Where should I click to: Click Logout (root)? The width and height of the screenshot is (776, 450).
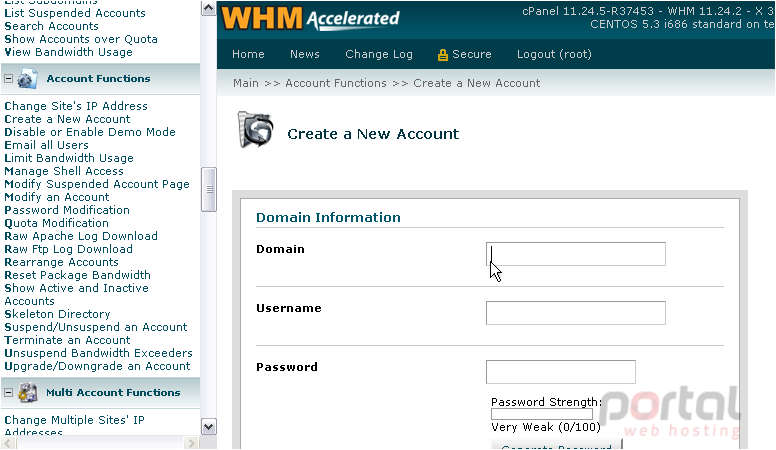tap(554, 54)
